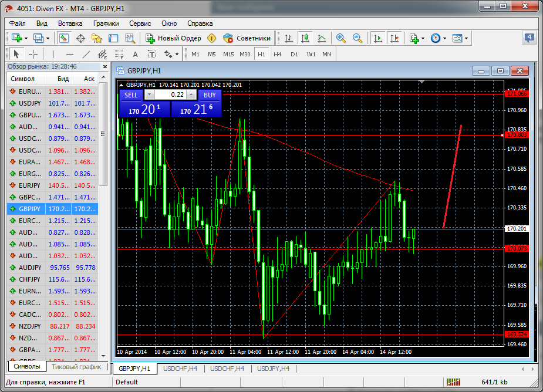Expand the Periods clock dropdown arrow
The width and height of the screenshot is (543, 392).
(444, 39)
